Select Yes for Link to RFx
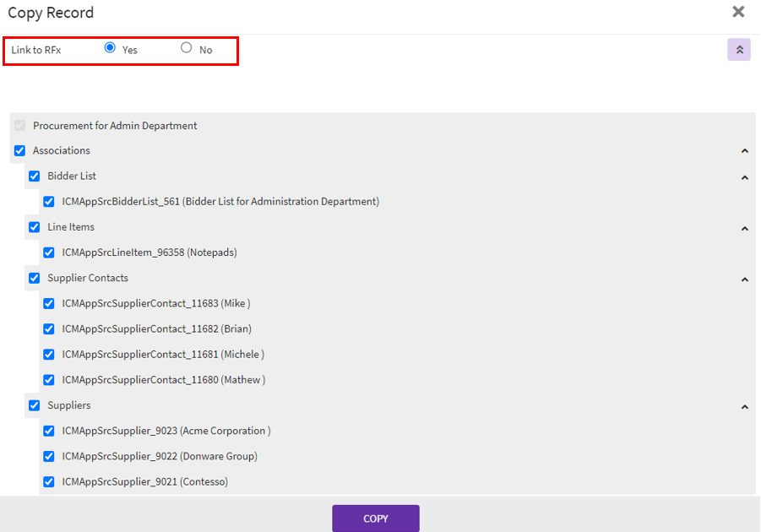This screenshot has width=761, height=532. click(110, 48)
